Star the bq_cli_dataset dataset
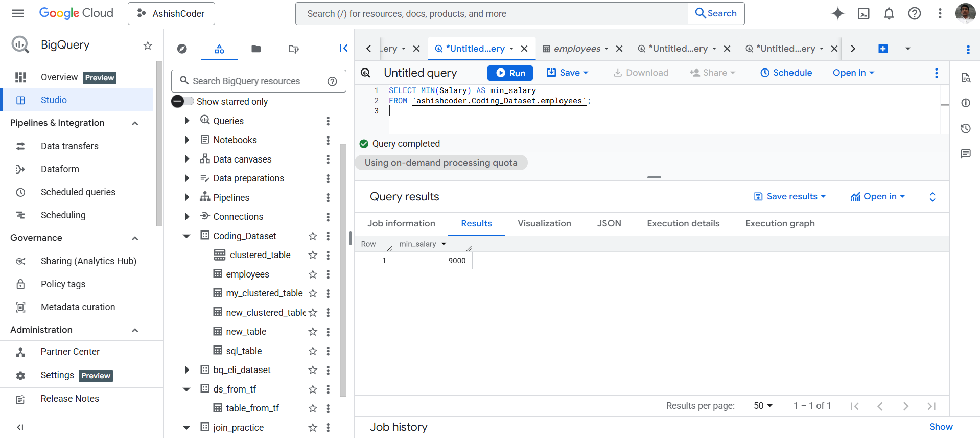Screen dimensions: 980x438 pos(313,370)
